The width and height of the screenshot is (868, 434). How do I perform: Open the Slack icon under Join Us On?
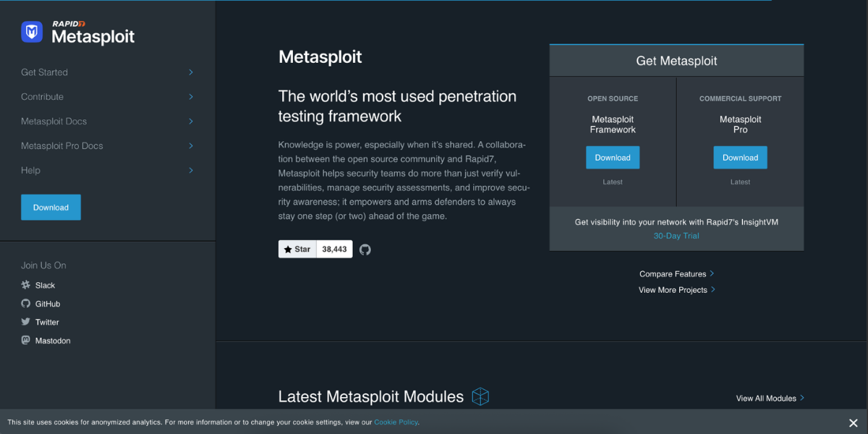pos(26,285)
